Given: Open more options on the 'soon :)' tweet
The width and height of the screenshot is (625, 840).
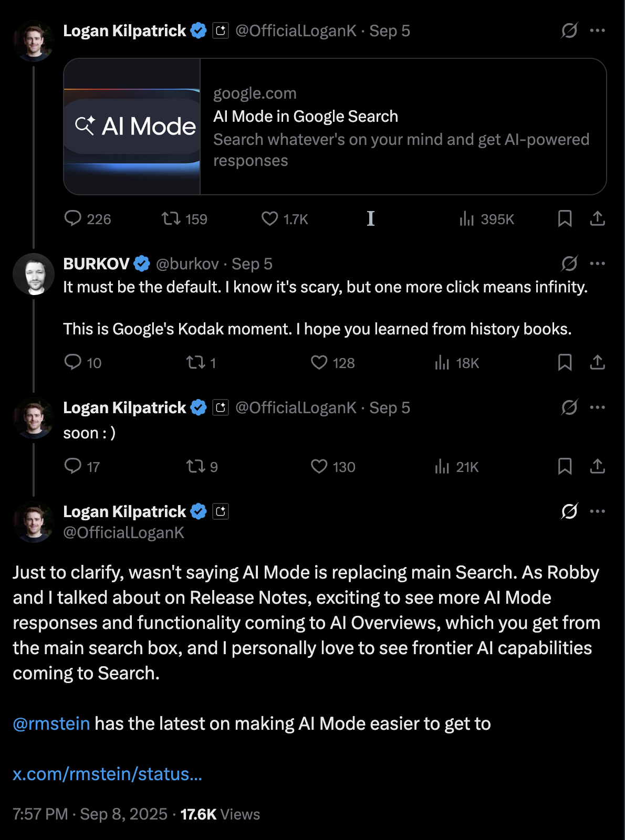Looking at the screenshot, I should (597, 407).
